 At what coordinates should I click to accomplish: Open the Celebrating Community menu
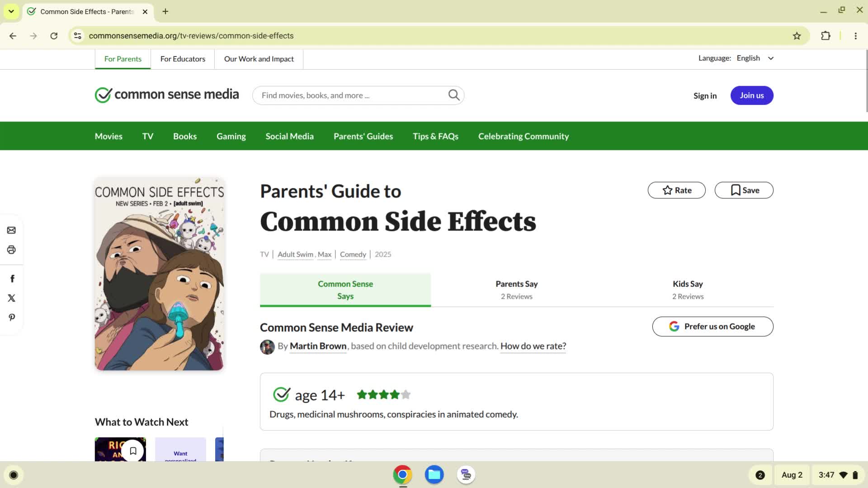coord(524,136)
